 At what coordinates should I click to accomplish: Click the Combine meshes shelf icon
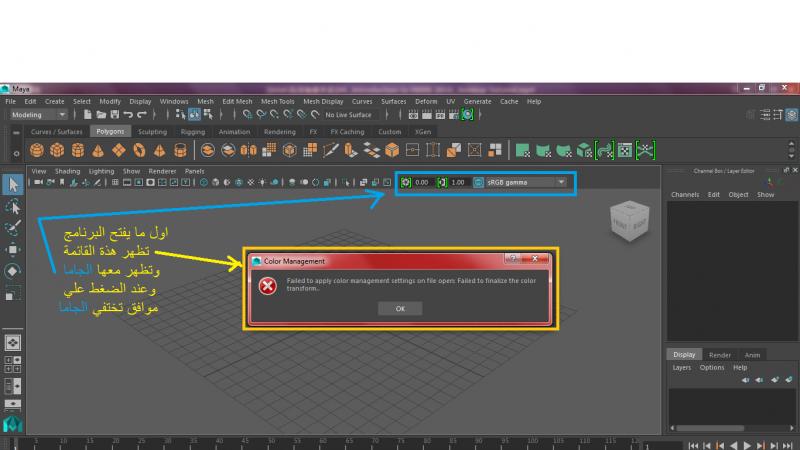pyautogui.click(x=208, y=150)
